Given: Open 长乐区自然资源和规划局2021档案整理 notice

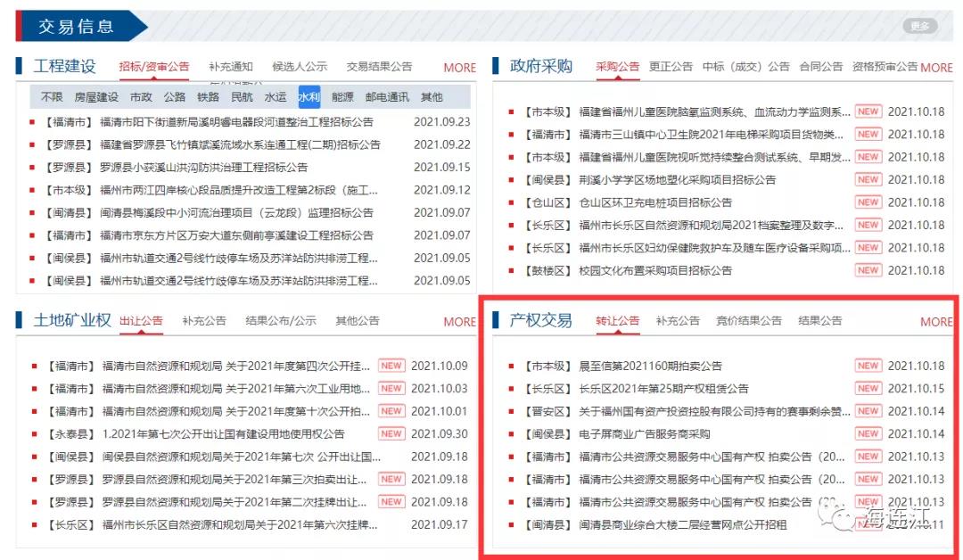Looking at the screenshot, I should [712, 226].
